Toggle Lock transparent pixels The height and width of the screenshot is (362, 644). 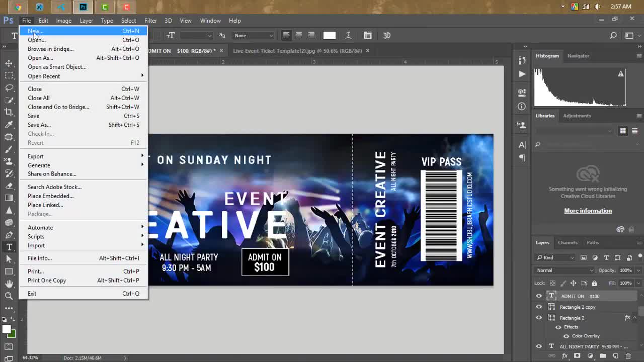(x=553, y=283)
